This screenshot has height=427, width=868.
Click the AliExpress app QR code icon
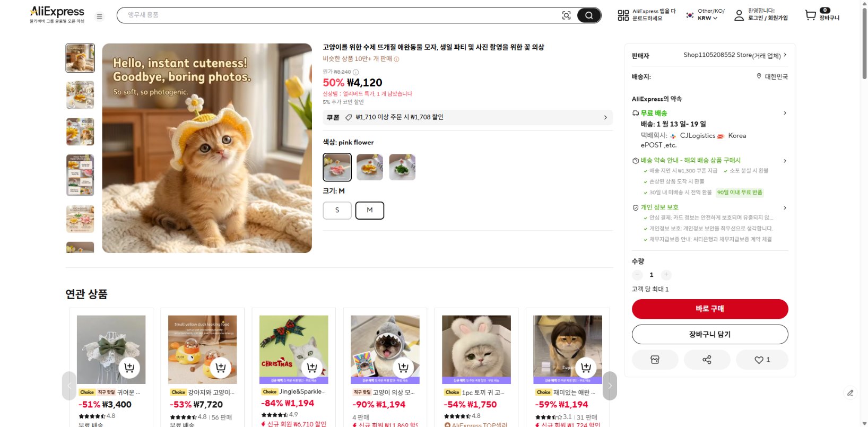(x=623, y=14)
